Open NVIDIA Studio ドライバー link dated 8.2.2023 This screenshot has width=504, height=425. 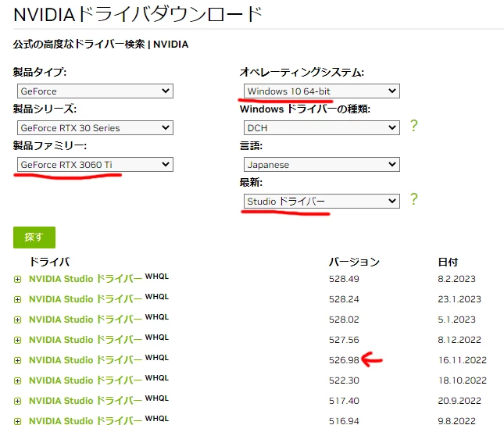[x=85, y=279]
